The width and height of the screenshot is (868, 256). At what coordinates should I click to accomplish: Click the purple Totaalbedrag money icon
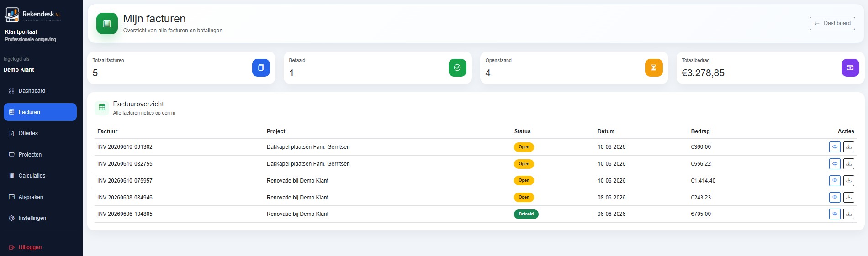pos(850,68)
